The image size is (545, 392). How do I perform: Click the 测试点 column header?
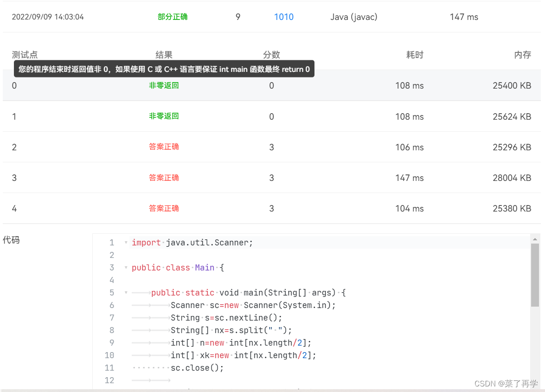25,55
